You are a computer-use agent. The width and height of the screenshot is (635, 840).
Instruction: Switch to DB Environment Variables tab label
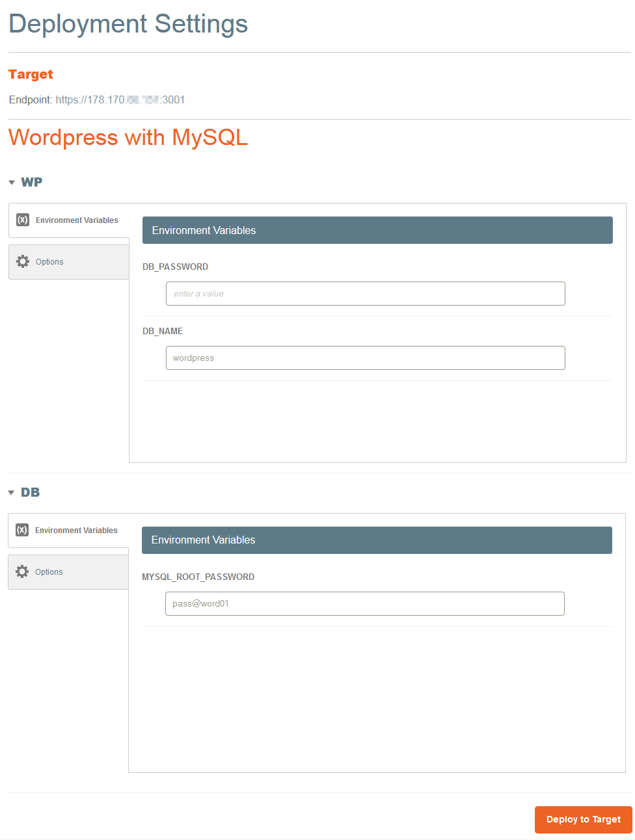click(x=76, y=531)
